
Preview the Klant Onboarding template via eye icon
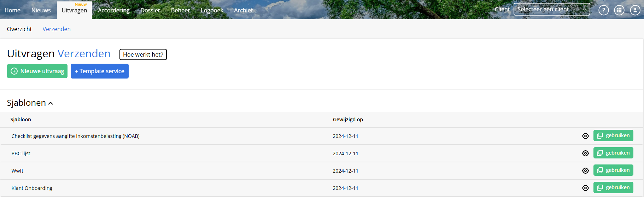point(585,188)
